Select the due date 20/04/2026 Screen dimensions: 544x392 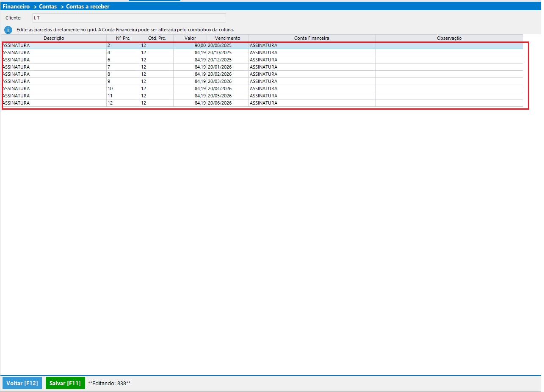[x=228, y=88]
